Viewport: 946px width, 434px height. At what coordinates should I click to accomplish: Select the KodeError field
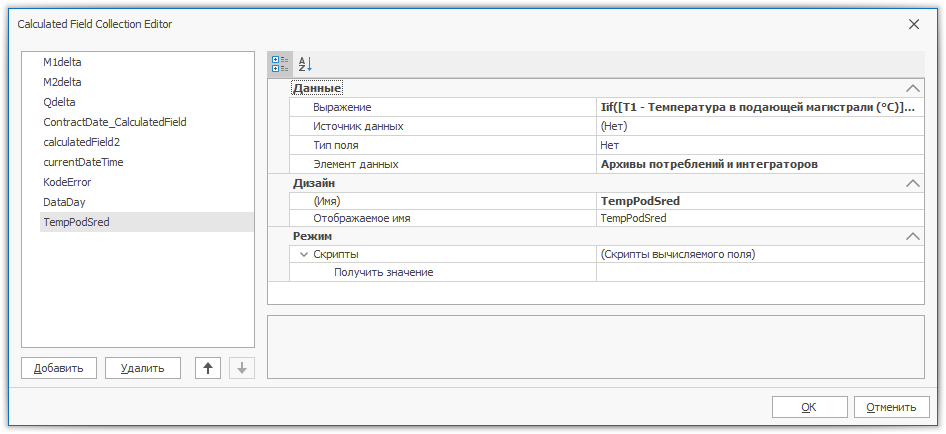click(x=67, y=182)
